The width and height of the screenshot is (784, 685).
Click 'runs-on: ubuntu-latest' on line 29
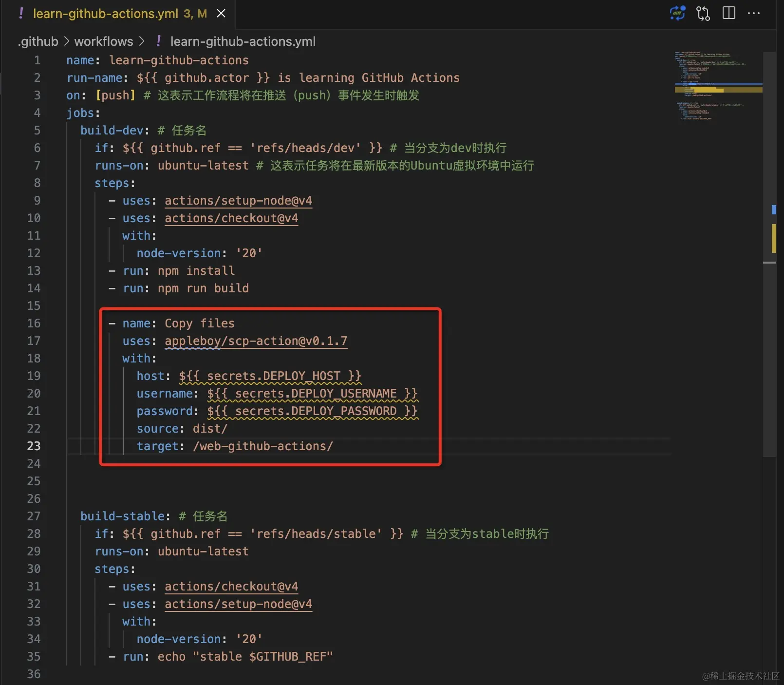[171, 552]
